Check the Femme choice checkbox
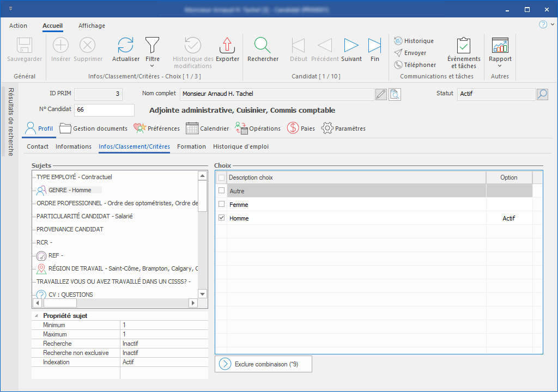Image resolution: width=558 pixels, height=392 pixels. pyautogui.click(x=221, y=204)
